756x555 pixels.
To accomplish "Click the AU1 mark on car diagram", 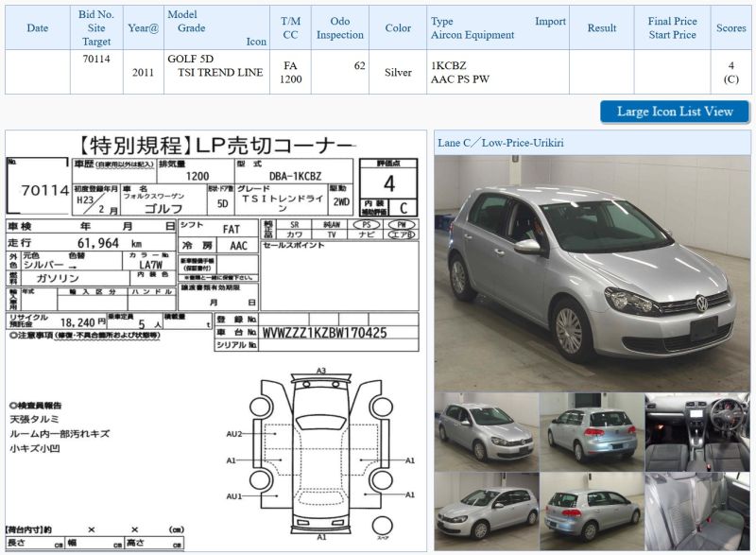I will click(x=234, y=496).
